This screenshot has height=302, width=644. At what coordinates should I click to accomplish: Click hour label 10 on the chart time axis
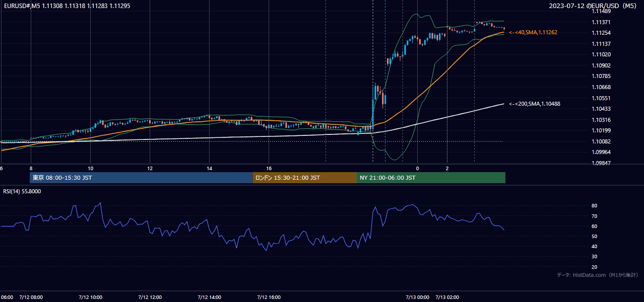pyautogui.click(x=91, y=168)
